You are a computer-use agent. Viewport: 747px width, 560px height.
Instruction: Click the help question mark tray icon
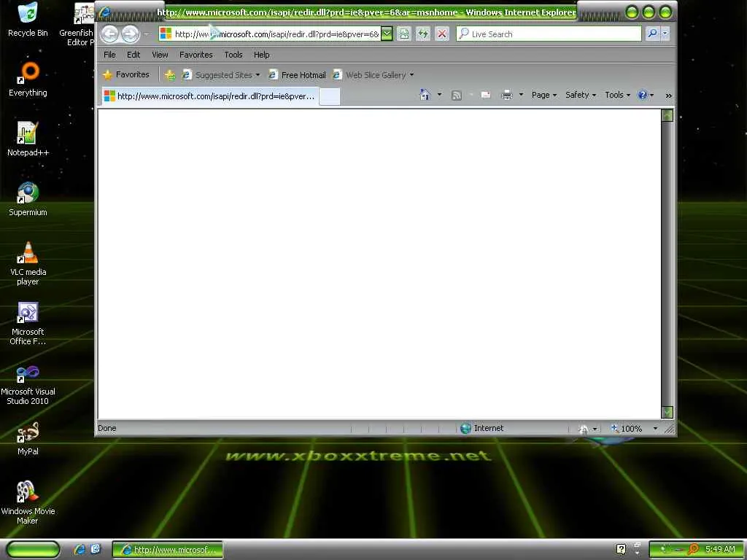(622, 549)
